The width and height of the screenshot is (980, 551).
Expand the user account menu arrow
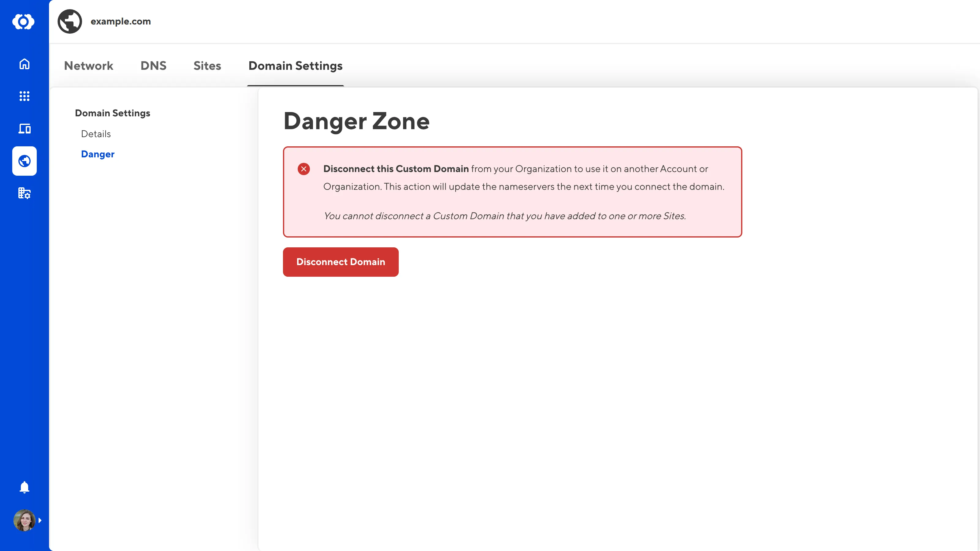pos(40,520)
